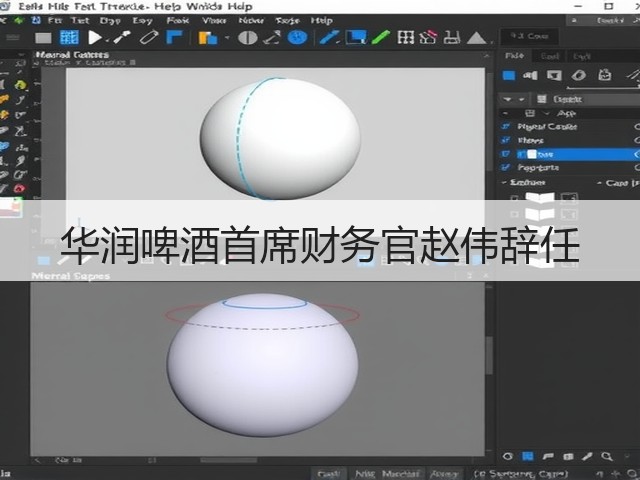
Task: Click the '3 Cow' button near the top right
Action: [529, 36]
